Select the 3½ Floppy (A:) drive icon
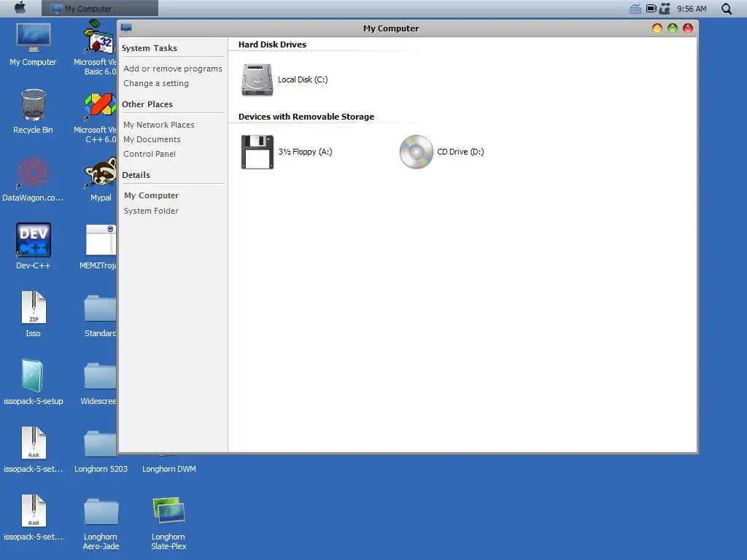Screen dimensions: 747x560 258,152
